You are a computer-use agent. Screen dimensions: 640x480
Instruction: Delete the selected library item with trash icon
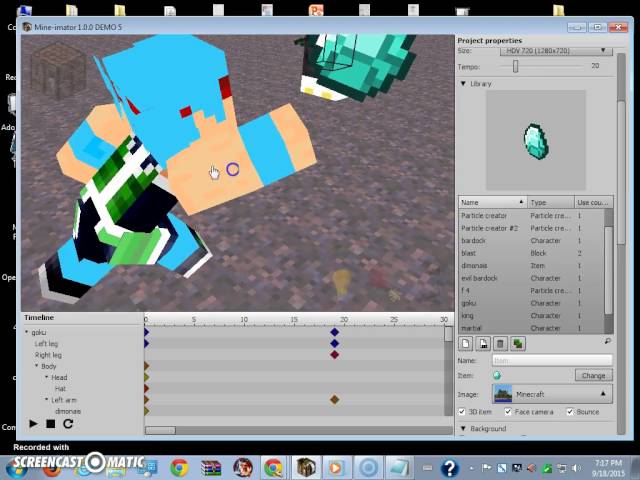[500, 344]
